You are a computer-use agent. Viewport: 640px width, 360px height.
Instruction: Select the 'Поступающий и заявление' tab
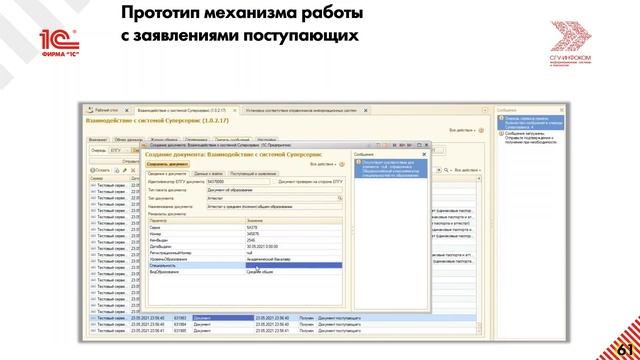point(253,174)
